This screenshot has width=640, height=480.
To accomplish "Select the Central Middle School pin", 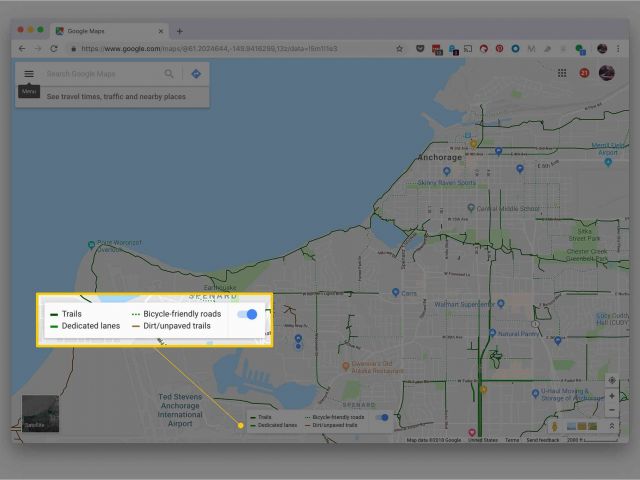I will [x=471, y=208].
